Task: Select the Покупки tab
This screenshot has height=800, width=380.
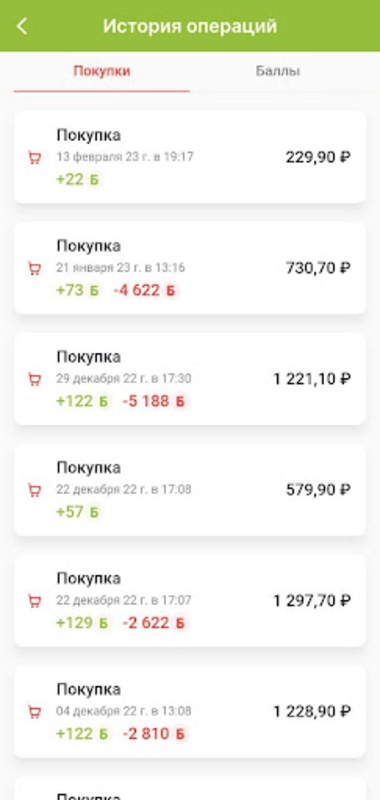Action: click(x=102, y=71)
